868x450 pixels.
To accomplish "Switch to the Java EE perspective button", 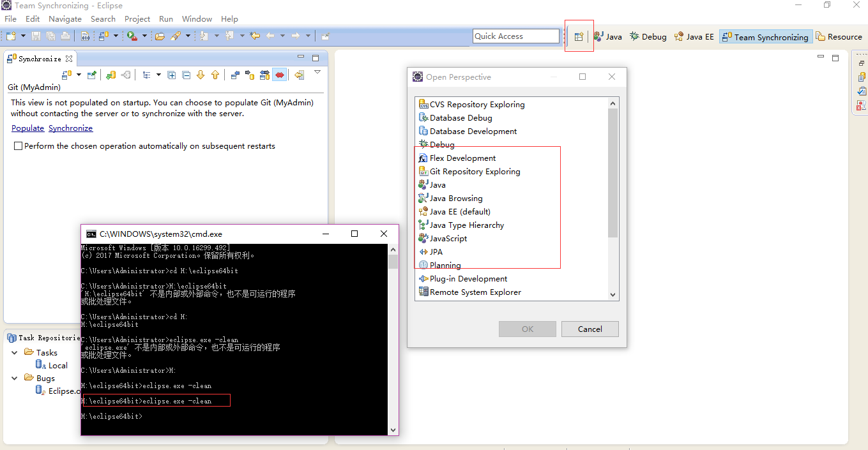I will [x=694, y=37].
